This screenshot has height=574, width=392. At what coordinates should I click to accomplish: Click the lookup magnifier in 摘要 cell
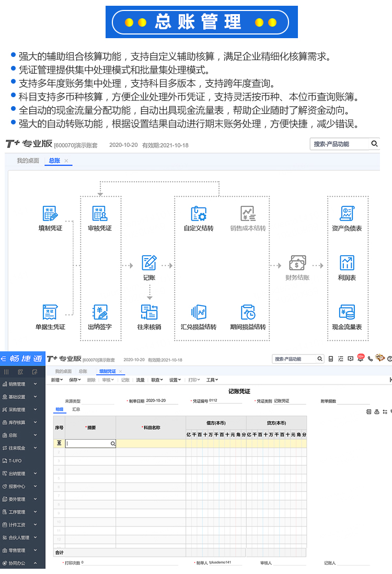tap(113, 444)
